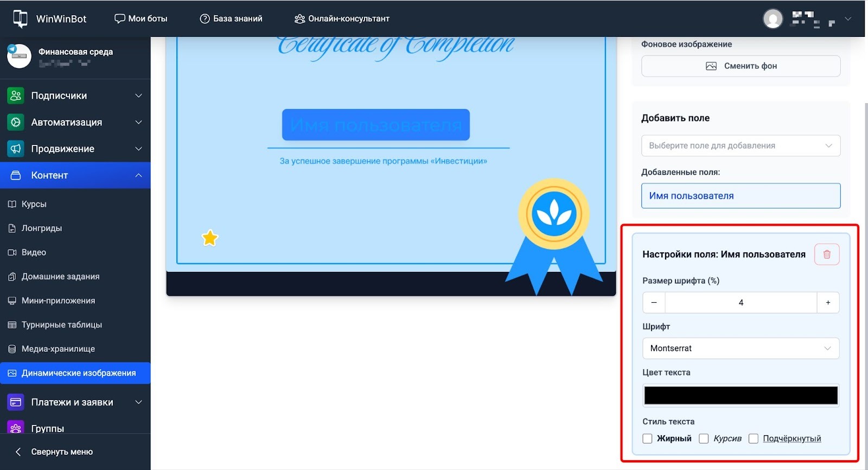Click the WinWinBot logo icon
This screenshot has height=470, width=868.
(20, 18)
